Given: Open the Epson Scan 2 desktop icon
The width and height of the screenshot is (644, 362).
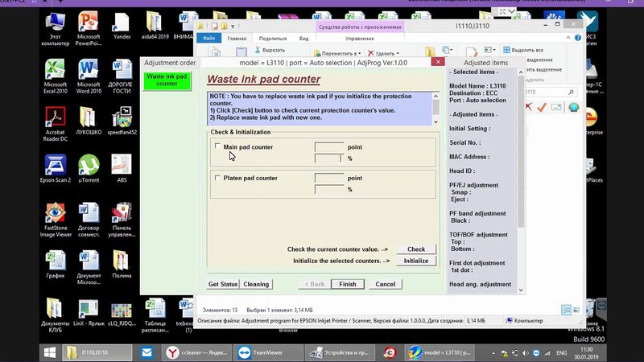Looking at the screenshot, I should point(56,168).
